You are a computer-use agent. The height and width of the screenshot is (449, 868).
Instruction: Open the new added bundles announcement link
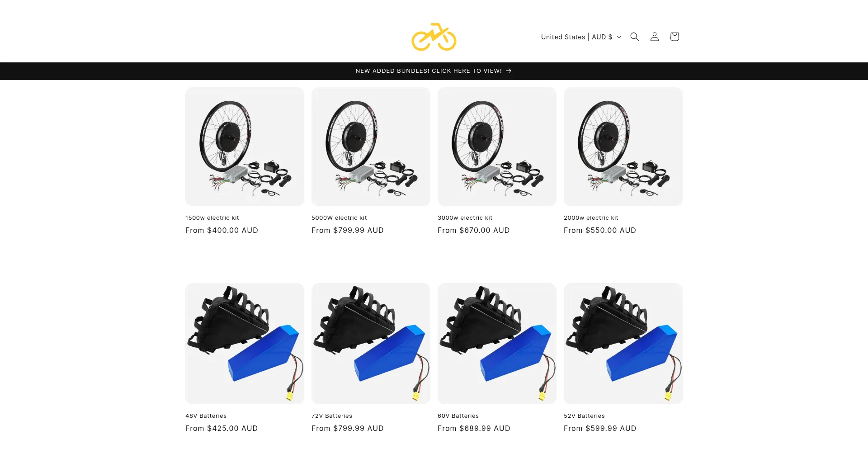(434, 71)
